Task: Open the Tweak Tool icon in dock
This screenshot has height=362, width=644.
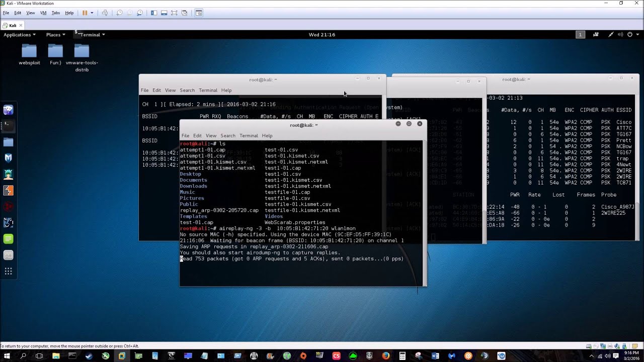Action: coord(9,255)
